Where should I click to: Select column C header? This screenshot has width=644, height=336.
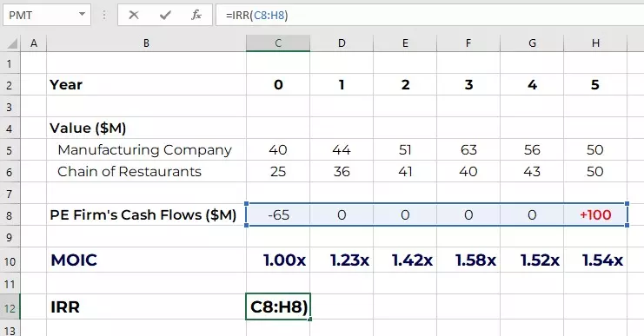278,43
